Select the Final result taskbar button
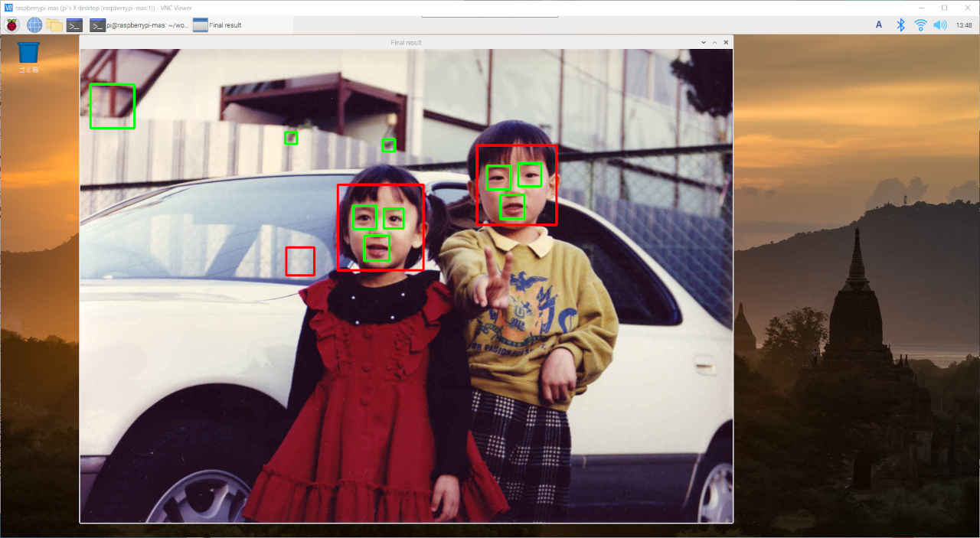Screen dimensions: 980x538 pyautogui.click(x=218, y=25)
